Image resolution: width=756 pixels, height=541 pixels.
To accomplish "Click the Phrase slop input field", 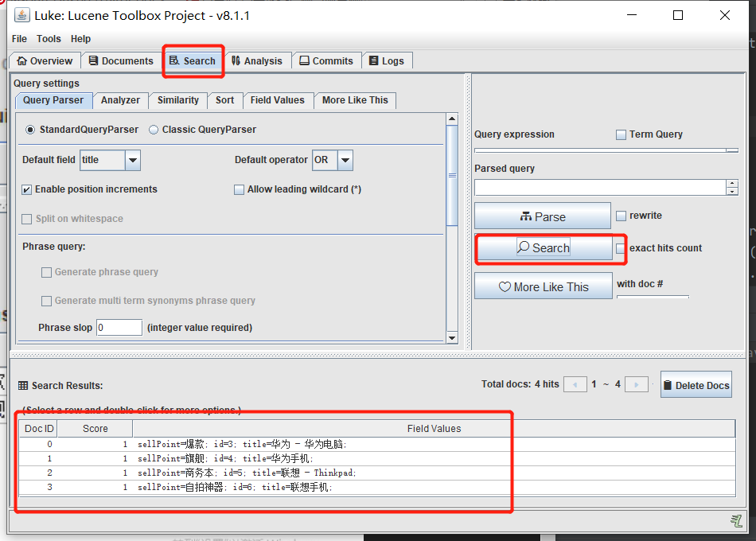I will point(119,328).
